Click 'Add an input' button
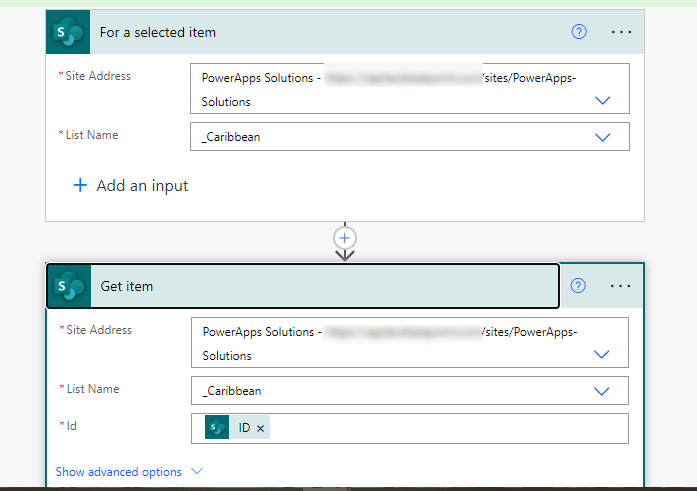The width and height of the screenshot is (697, 491). coord(131,185)
